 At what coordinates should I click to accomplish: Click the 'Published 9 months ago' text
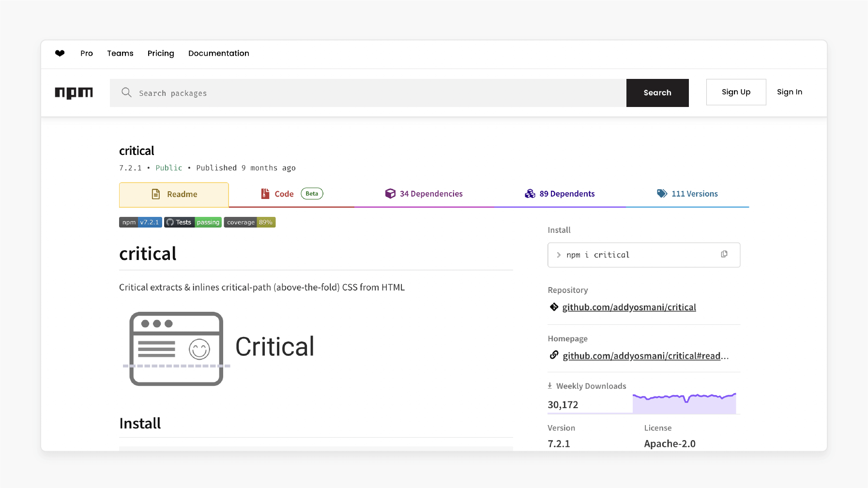click(x=246, y=168)
